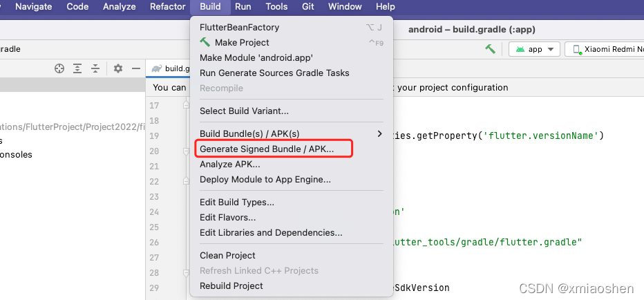The height and width of the screenshot is (300, 644).
Task: Click Generate Signed Bundle / APK
Action: (x=292, y=149)
